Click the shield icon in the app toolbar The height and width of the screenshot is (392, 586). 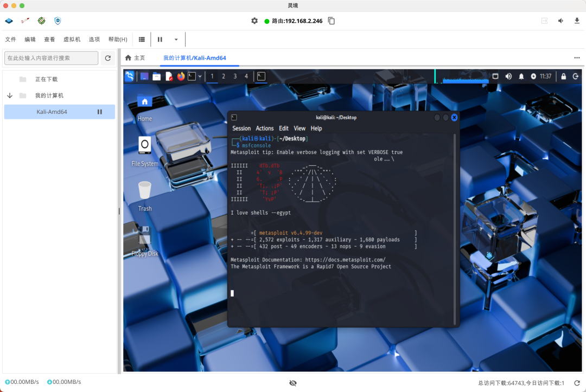(x=58, y=21)
